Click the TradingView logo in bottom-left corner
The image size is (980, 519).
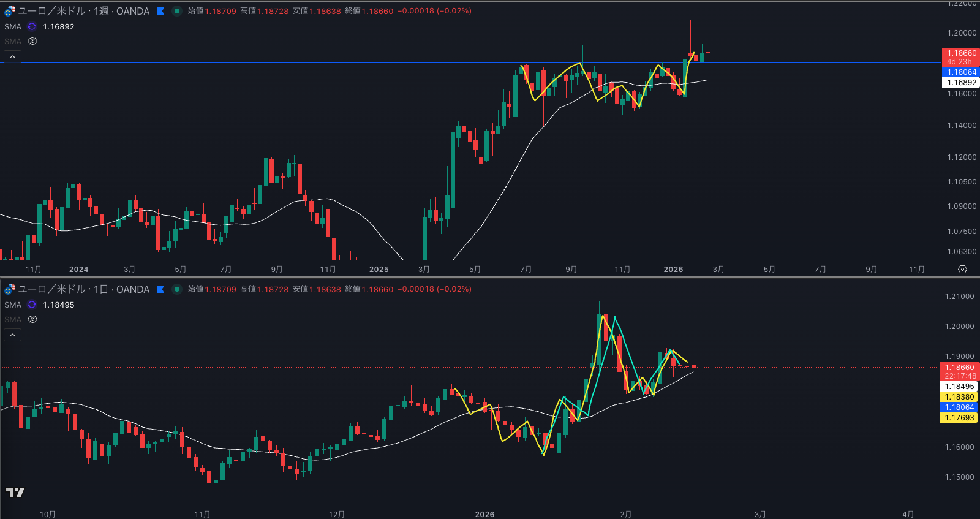tap(15, 492)
